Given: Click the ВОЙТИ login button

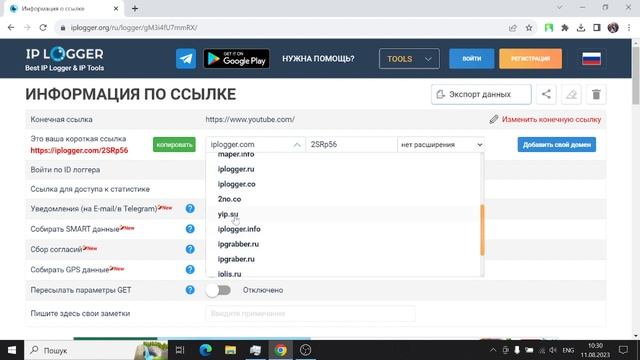Looking at the screenshot, I should [471, 59].
